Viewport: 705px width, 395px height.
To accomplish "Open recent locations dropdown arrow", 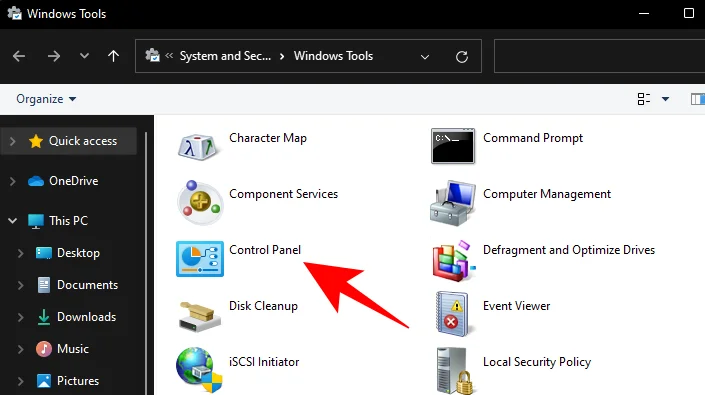I will (84, 56).
